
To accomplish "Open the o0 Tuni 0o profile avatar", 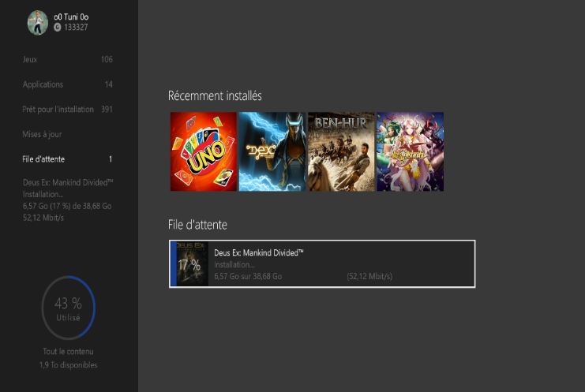I will [x=38, y=22].
